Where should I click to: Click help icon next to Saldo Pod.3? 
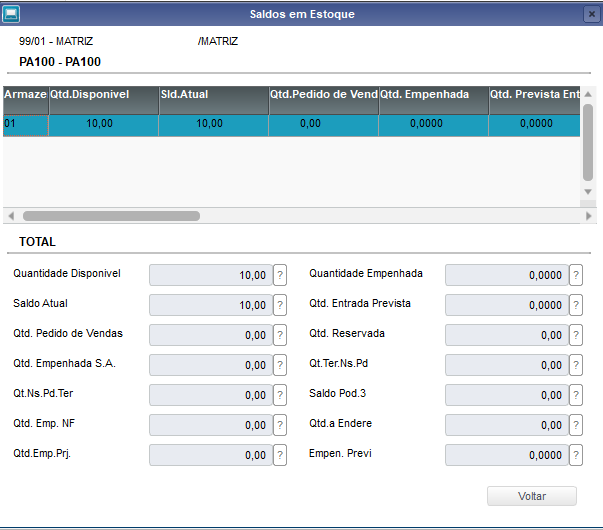point(576,395)
